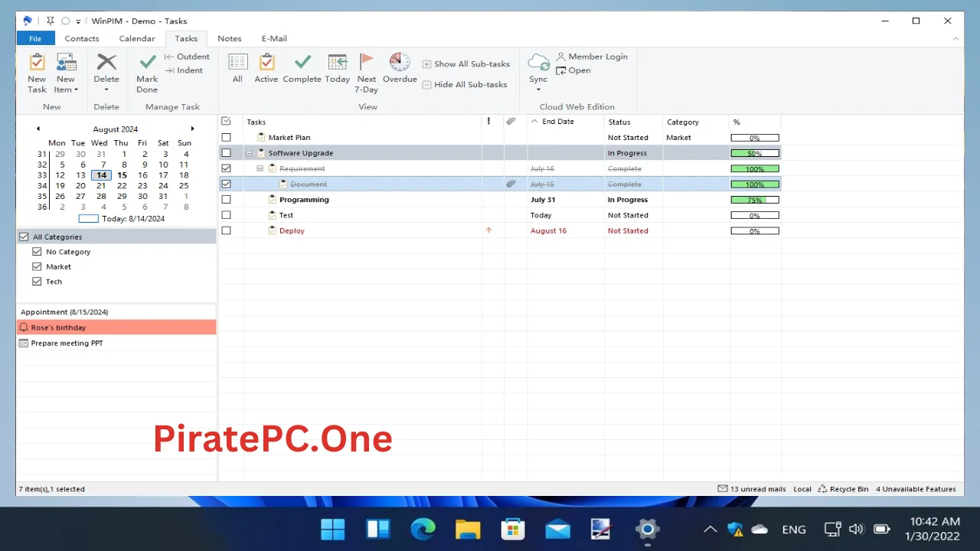Viewport: 980px width, 551px height.
Task: Show Overdue tasks
Action: point(400,68)
